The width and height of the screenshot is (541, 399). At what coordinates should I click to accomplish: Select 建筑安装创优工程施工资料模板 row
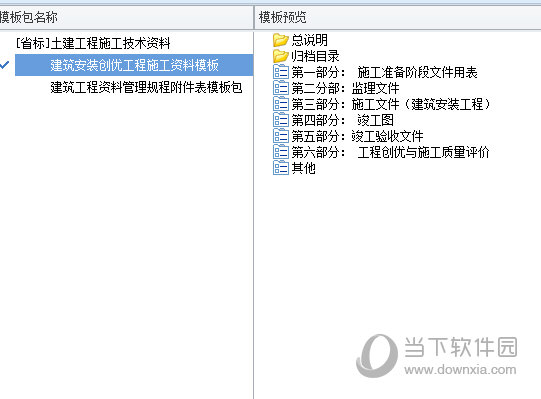[134, 65]
